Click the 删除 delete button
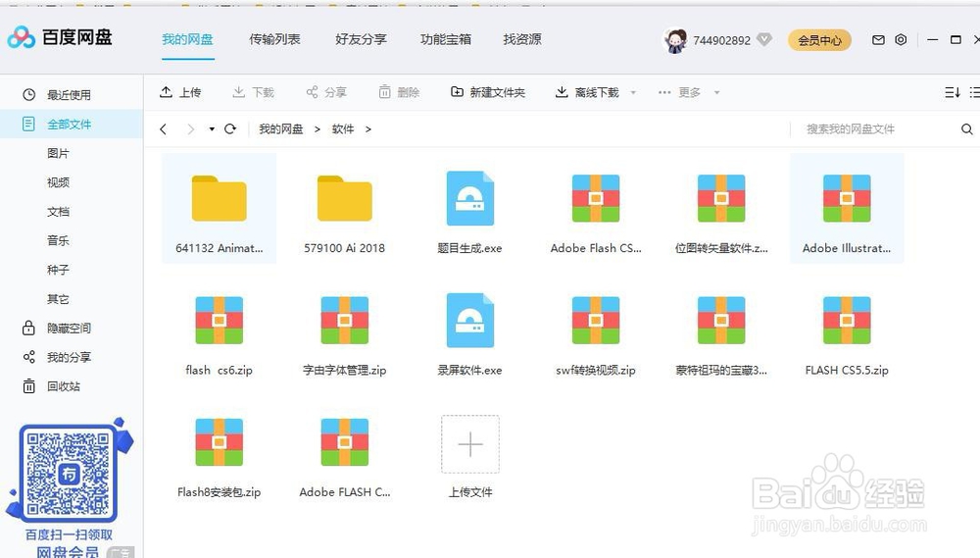 399,92
